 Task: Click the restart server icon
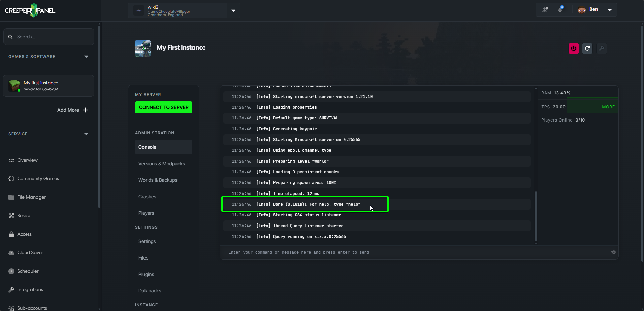tap(587, 48)
